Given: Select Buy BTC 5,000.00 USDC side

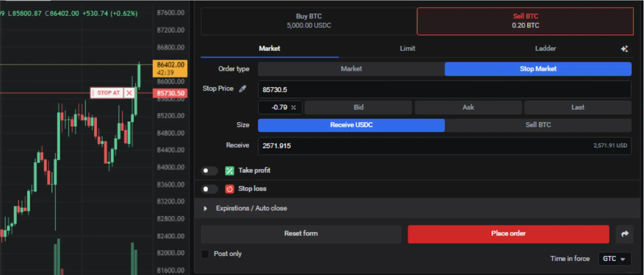Looking at the screenshot, I should coord(309,21).
